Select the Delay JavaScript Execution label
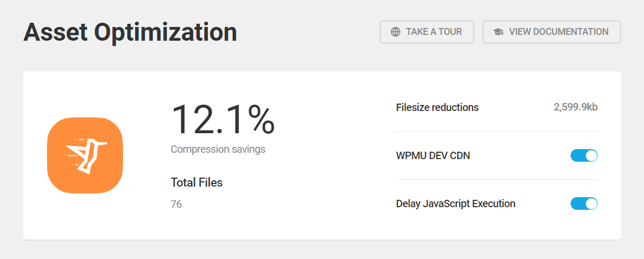Viewport: 644px width, 259px height. pyautogui.click(x=456, y=203)
